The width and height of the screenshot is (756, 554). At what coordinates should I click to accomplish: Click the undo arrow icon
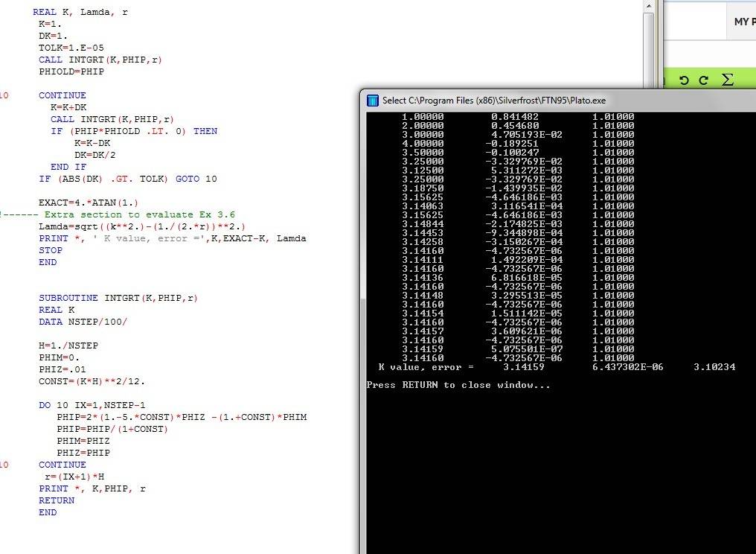pos(684,79)
